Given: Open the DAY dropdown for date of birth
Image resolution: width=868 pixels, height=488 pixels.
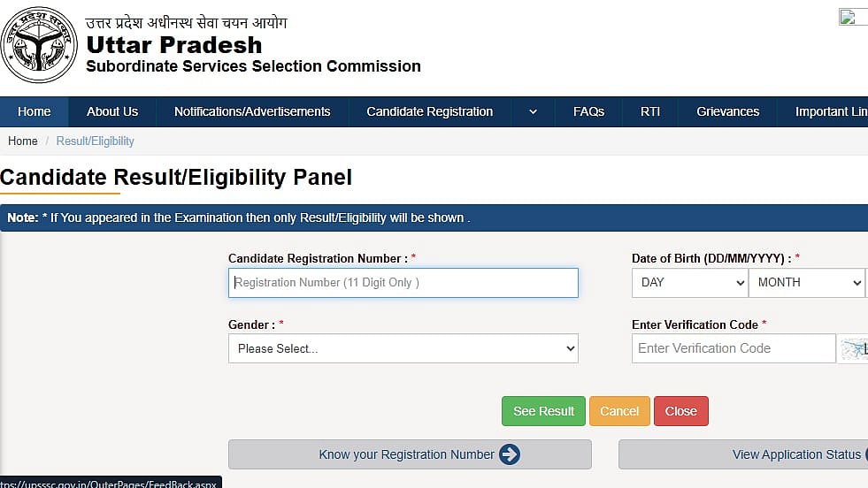Looking at the screenshot, I should tap(690, 283).
